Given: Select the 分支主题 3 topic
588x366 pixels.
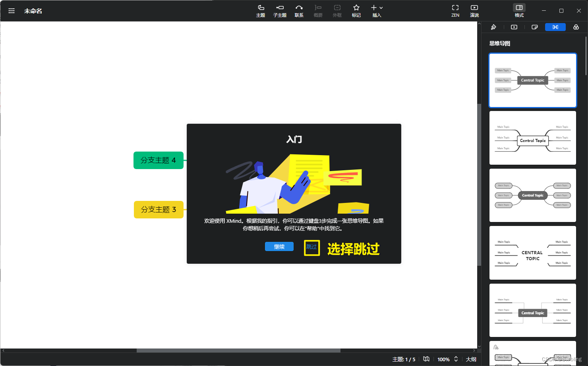Looking at the screenshot, I should pyautogui.click(x=159, y=210).
